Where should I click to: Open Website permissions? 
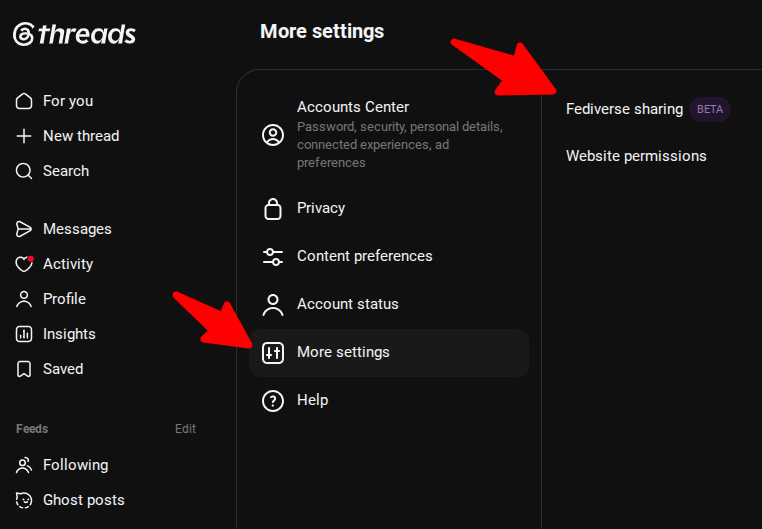[636, 156]
